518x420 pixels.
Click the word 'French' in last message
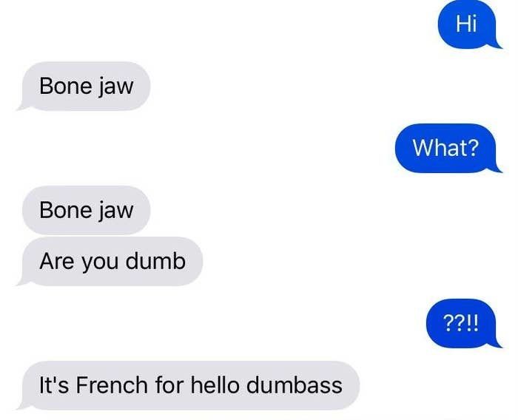tap(112, 385)
